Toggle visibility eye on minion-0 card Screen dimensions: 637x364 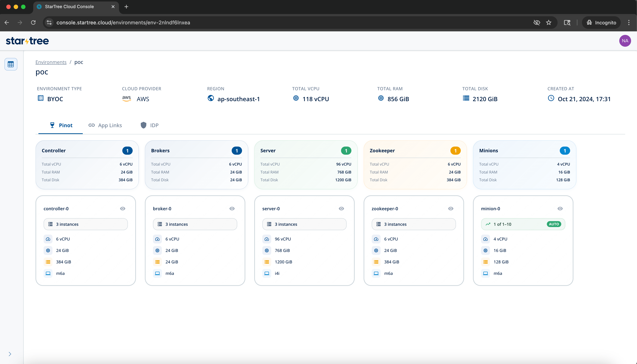pyautogui.click(x=560, y=209)
